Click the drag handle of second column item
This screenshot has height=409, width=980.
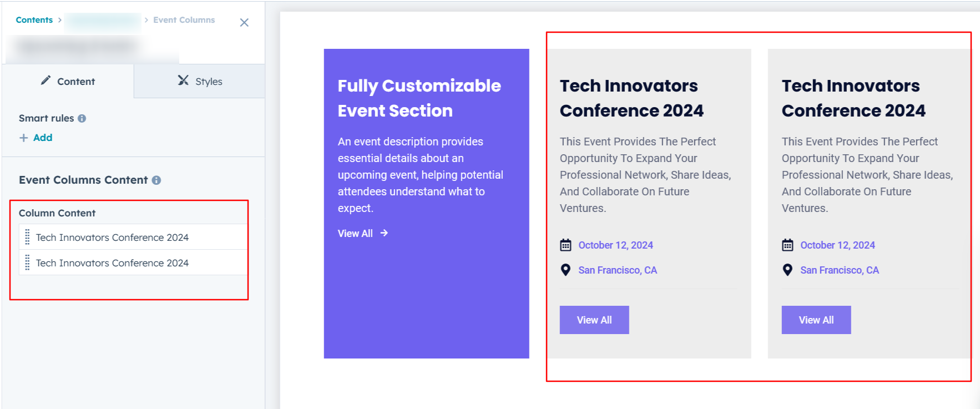(27, 263)
